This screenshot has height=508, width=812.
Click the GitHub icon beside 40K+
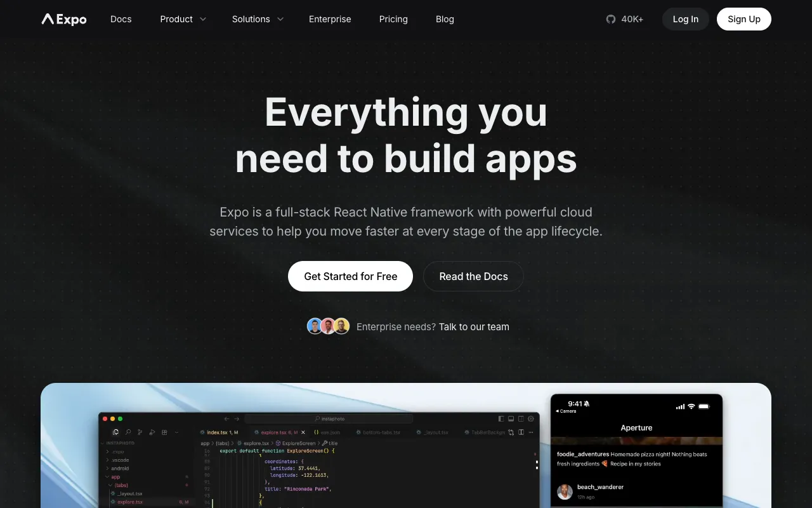point(610,19)
